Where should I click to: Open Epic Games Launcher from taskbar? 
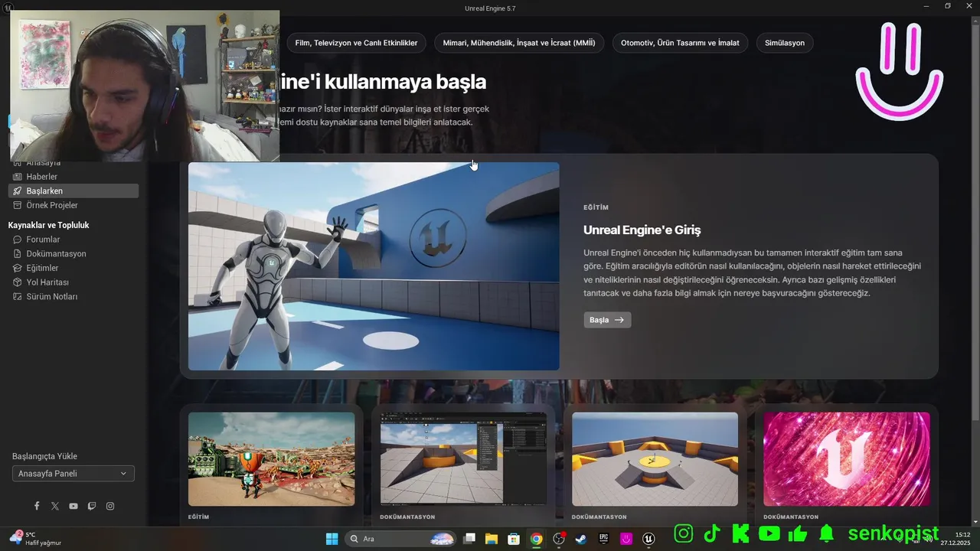(x=604, y=539)
